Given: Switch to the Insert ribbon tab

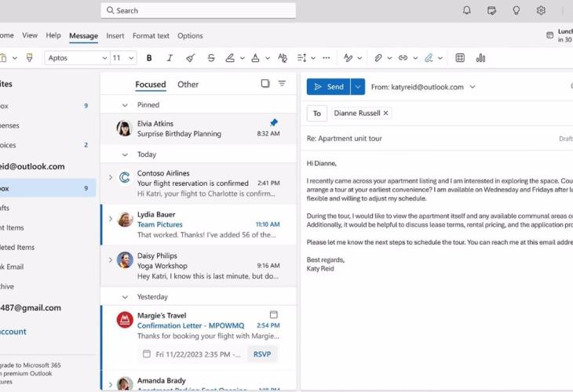Looking at the screenshot, I should [115, 35].
